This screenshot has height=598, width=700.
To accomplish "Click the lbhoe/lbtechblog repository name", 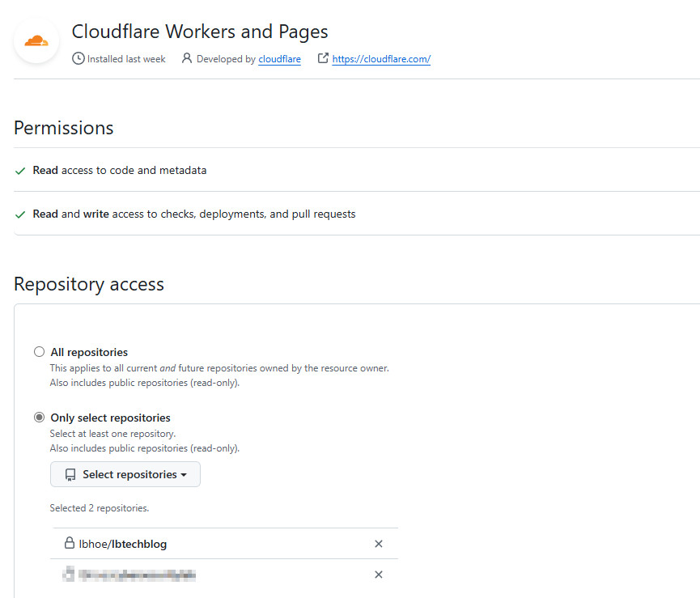I will 123,544.
